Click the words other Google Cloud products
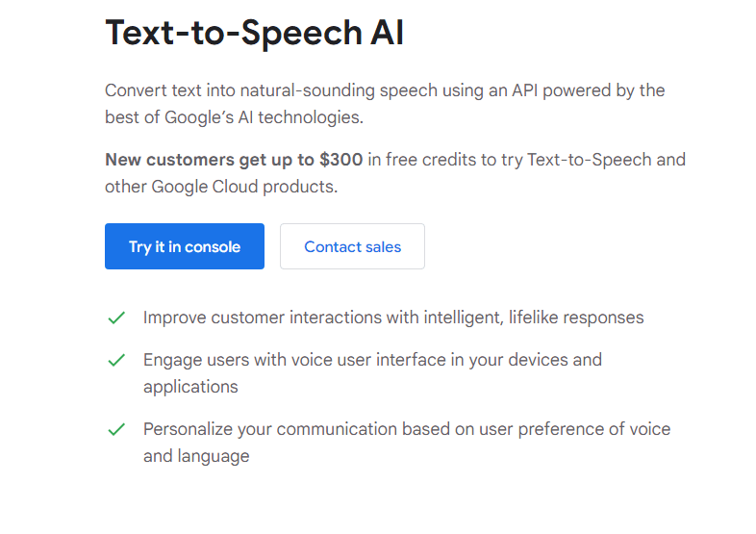 click(x=221, y=187)
